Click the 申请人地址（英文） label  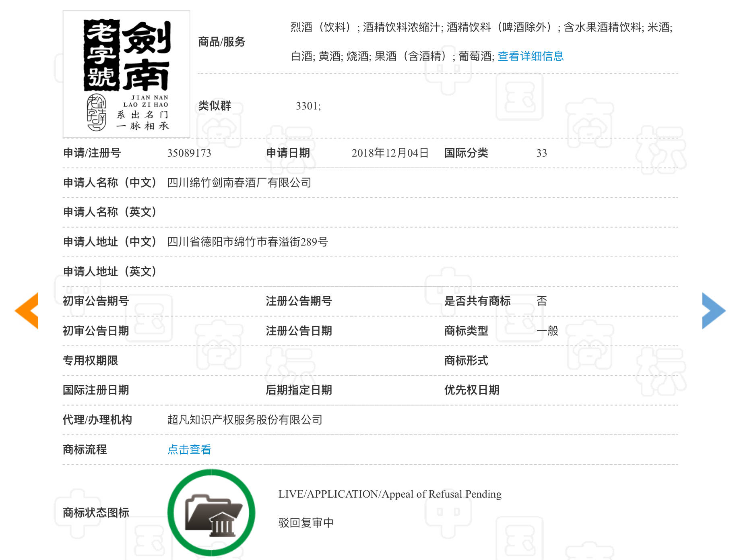click(109, 272)
